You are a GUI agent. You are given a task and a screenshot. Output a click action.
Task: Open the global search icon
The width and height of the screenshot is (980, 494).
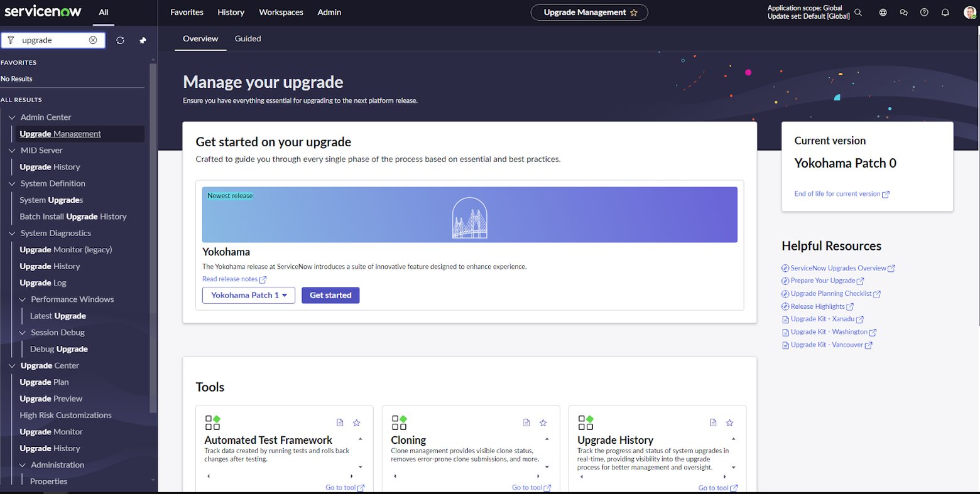coord(858,12)
